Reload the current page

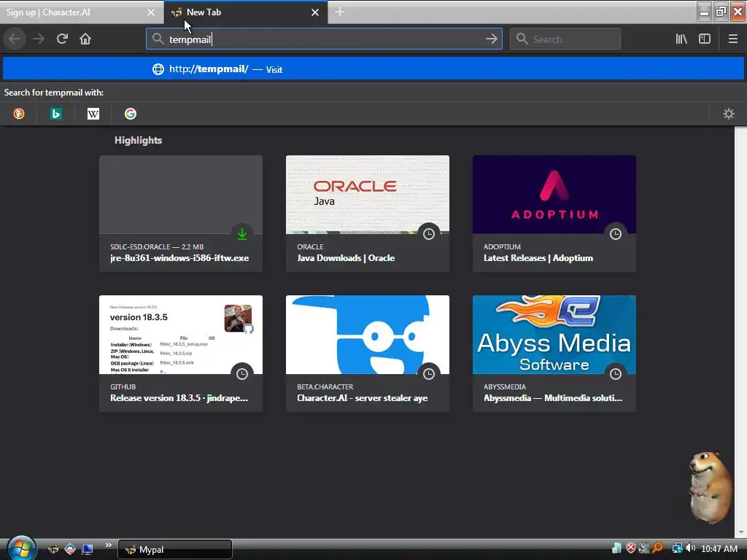click(62, 39)
